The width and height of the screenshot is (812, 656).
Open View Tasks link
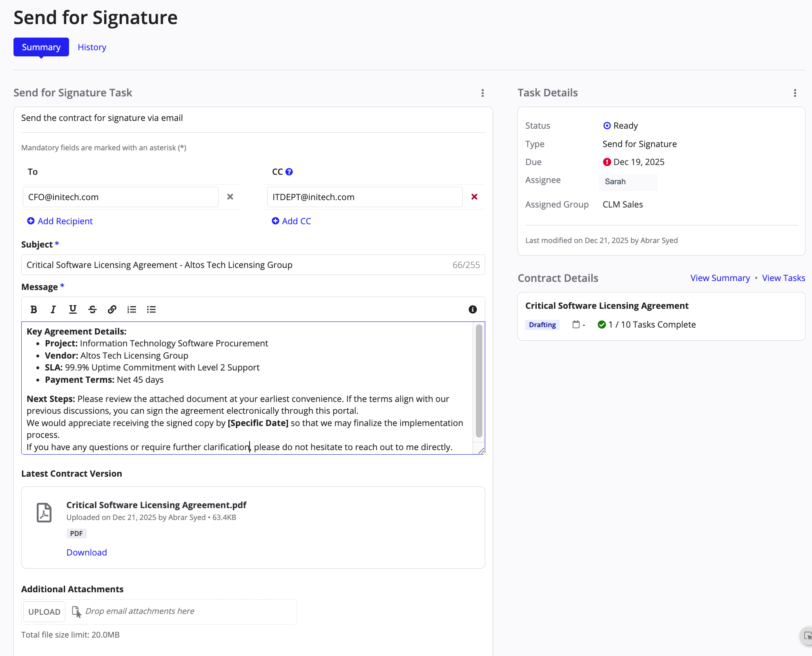pyautogui.click(x=783, y=278)
